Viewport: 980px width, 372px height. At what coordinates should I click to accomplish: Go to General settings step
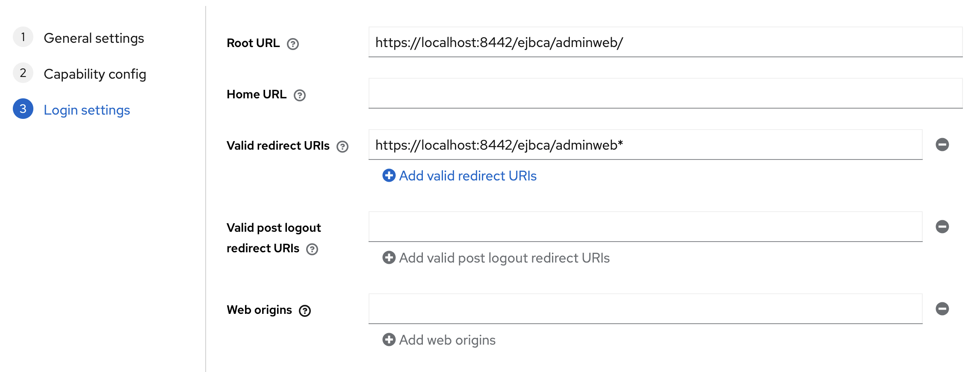click(94, 38)
